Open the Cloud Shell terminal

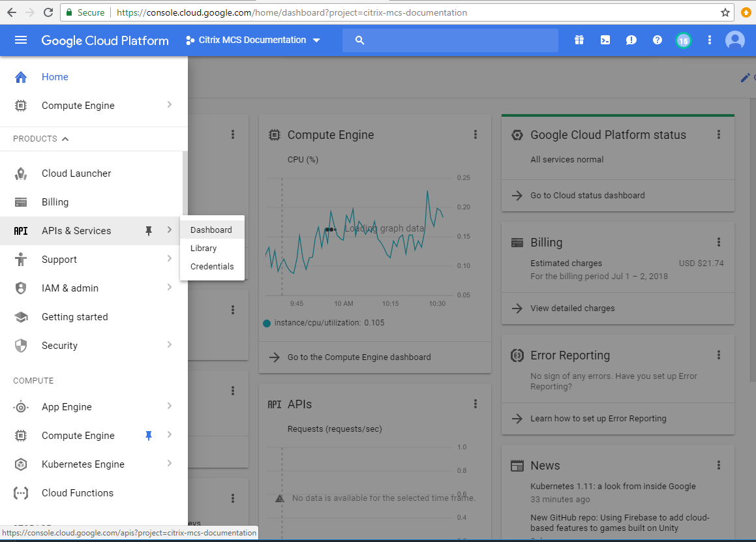[605, 40]
